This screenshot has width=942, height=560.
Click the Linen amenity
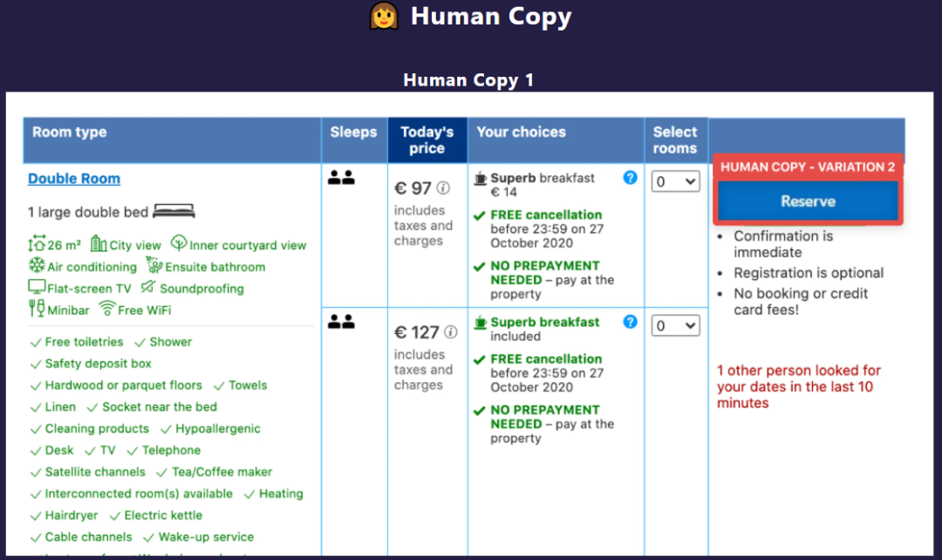[60, 406]
